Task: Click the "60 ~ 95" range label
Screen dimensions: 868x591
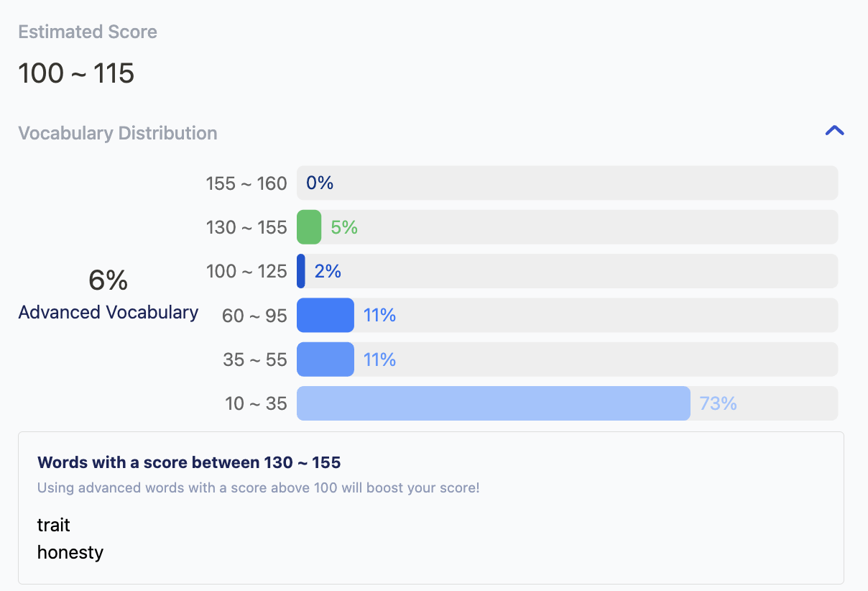Action: click(x=254, y=315)
